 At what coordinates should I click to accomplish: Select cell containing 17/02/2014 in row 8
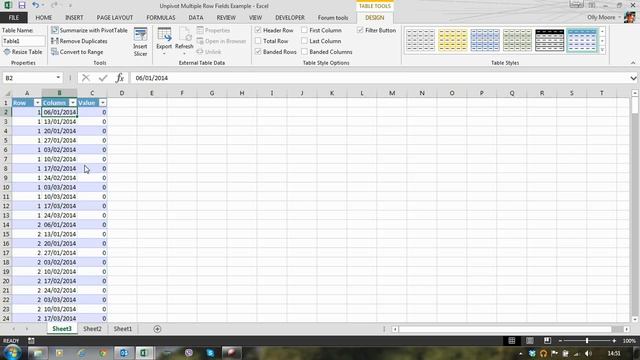pyautogui.click(x=60, y=168)
